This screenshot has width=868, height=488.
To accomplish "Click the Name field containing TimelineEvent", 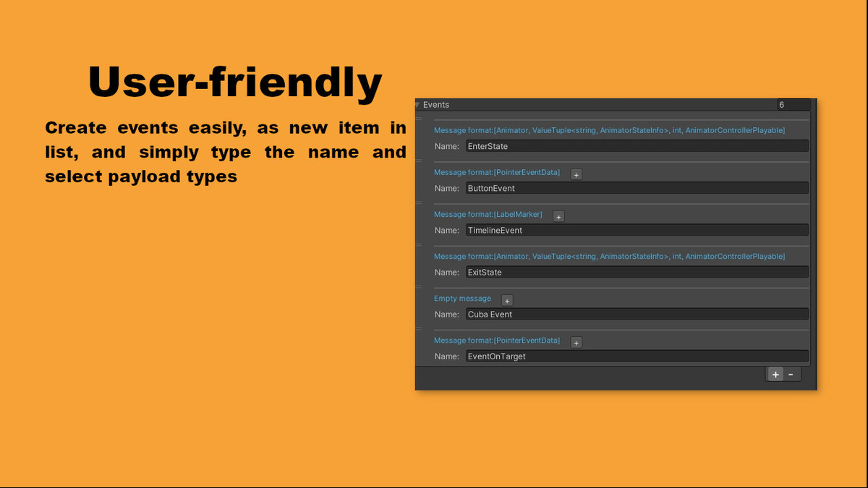I will point(637,230).
